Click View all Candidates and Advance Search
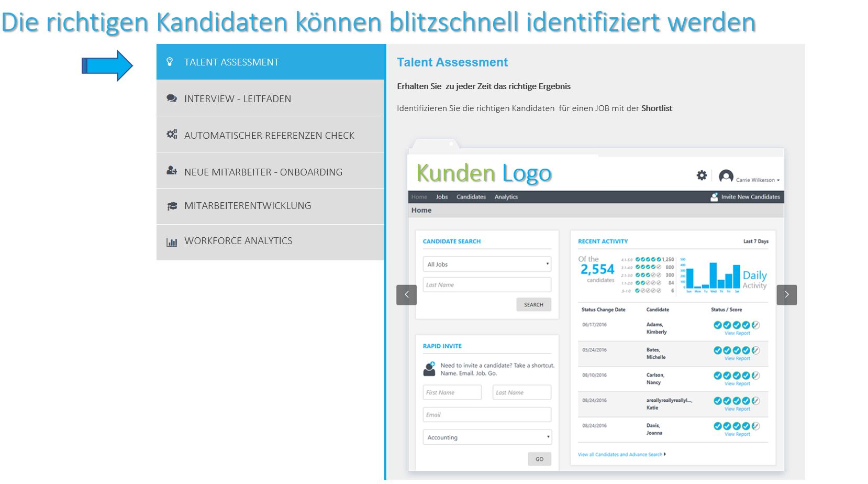 coord(621,455)
